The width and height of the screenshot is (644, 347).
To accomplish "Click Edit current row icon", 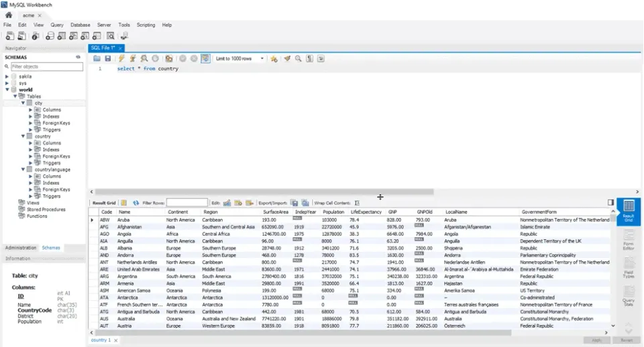I will tap(227, 203).
